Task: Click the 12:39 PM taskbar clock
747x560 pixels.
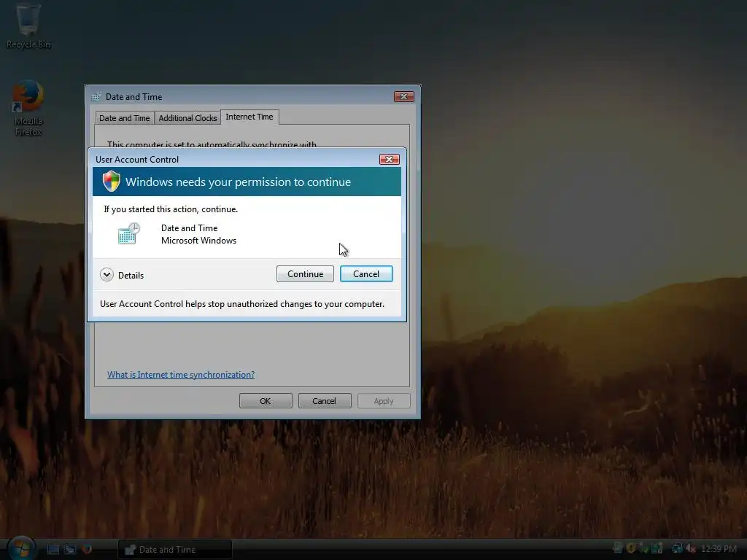Action: (x=719, y=549)
